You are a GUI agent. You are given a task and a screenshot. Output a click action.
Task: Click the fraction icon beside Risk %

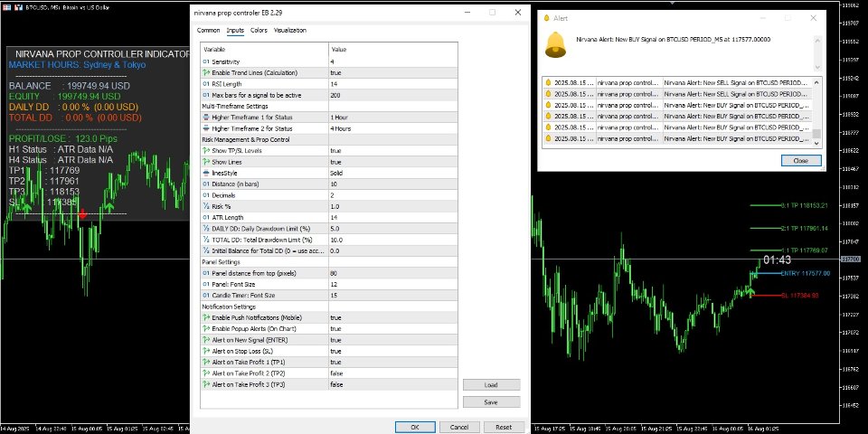206,206
